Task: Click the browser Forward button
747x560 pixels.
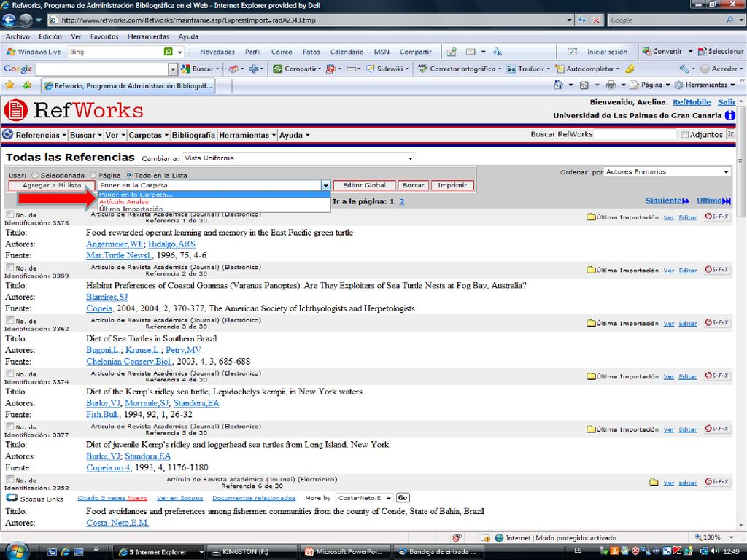Action: pyautogui.click(x=26, y=20)
